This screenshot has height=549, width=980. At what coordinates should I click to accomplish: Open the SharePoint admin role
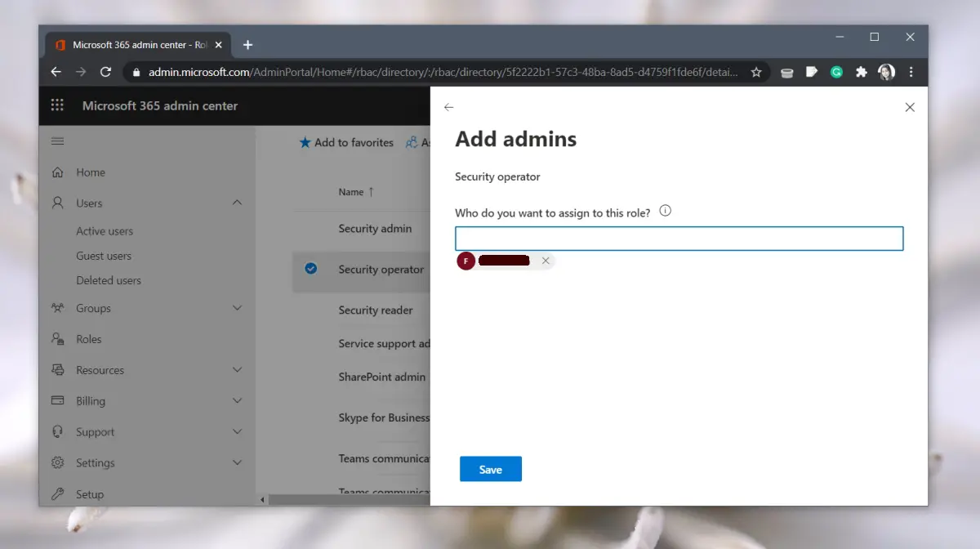382,377
